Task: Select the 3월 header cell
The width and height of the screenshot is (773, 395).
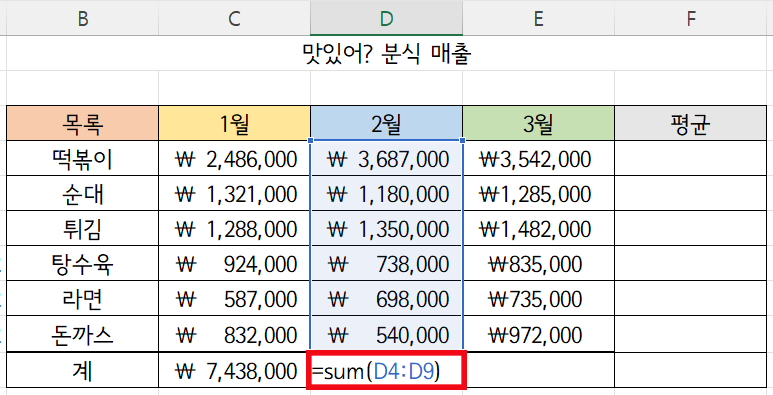Action: click(538, 123)
